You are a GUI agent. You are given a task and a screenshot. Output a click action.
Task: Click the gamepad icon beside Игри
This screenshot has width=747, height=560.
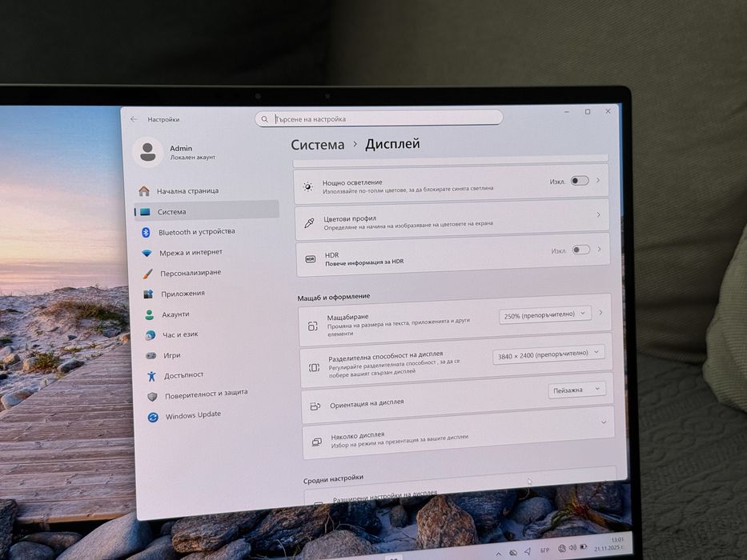point(151,355)
